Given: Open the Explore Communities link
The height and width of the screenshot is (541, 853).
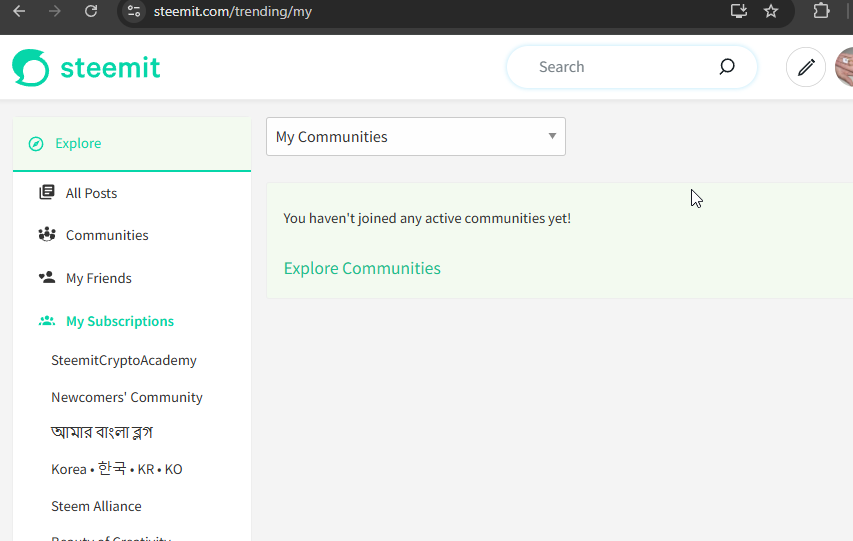Looking at the screenshot, I should (x=362, y=268).
